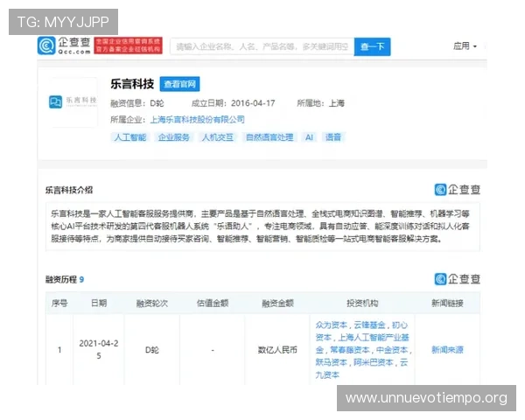Click the 查看官网 button

coord(179,84)
